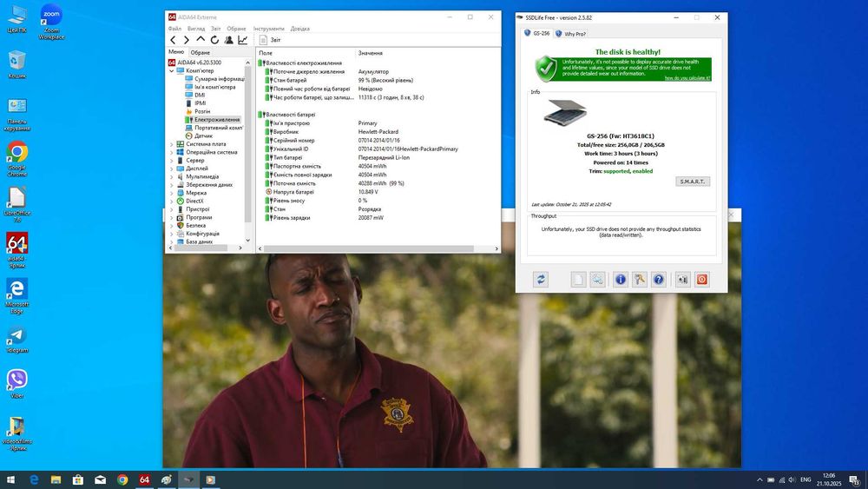Expand the Мережа tree node
Screen dimensions: 868x489
point(172,193)
